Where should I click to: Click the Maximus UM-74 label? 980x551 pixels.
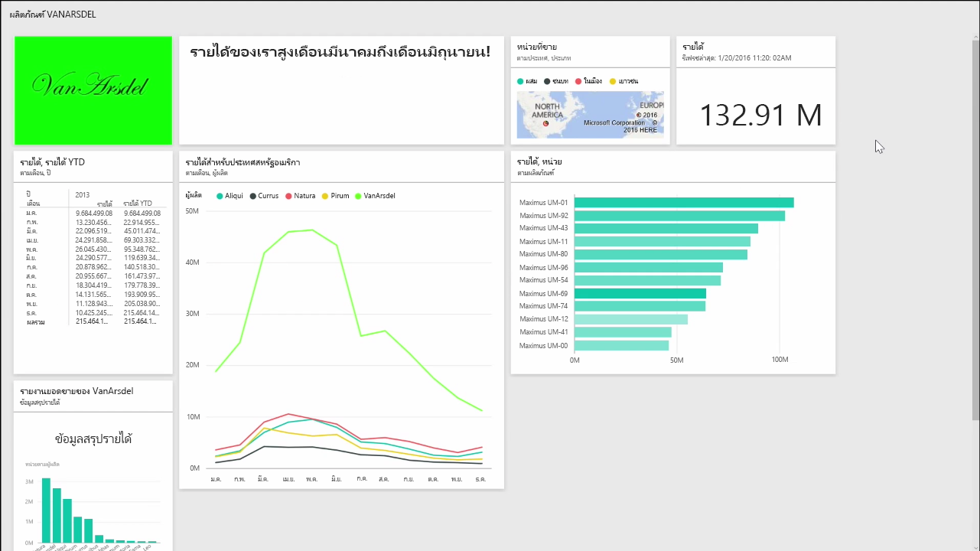point(543,306)
